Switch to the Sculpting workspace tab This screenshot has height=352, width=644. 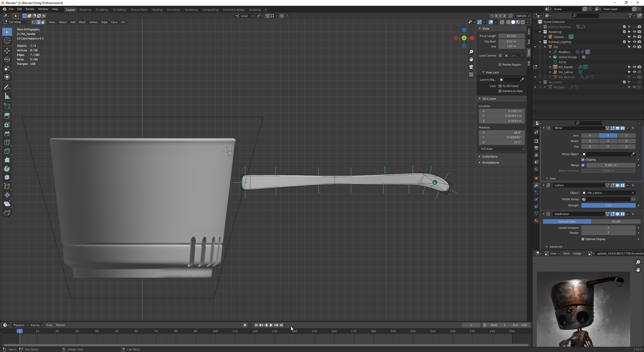(102, 10)
